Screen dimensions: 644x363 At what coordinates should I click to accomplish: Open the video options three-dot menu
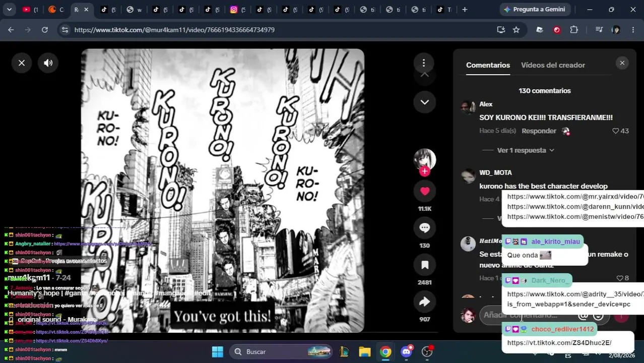(x=424, y=63)
